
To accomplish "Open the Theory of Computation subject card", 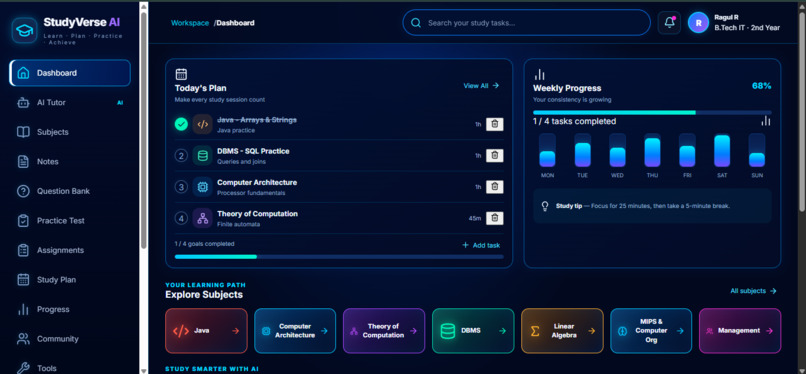I will [384, 331].
